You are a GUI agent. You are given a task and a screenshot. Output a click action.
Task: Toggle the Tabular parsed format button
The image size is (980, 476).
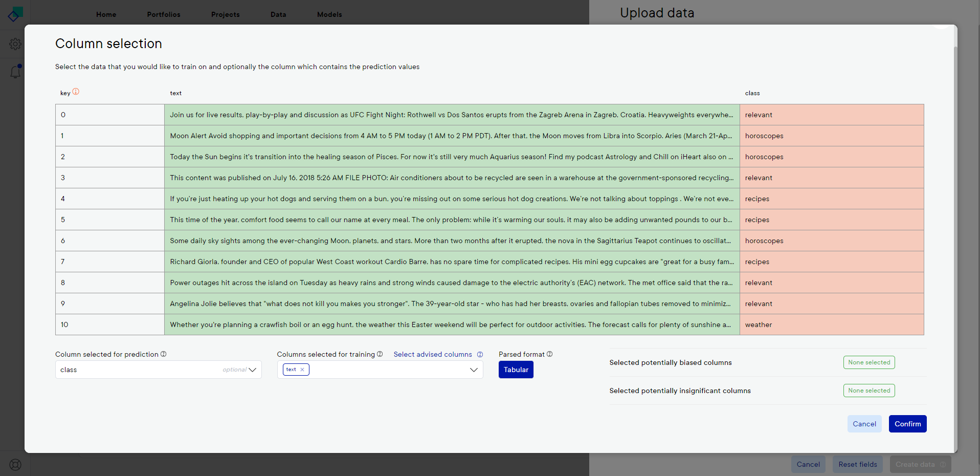[x=516, y=370]
